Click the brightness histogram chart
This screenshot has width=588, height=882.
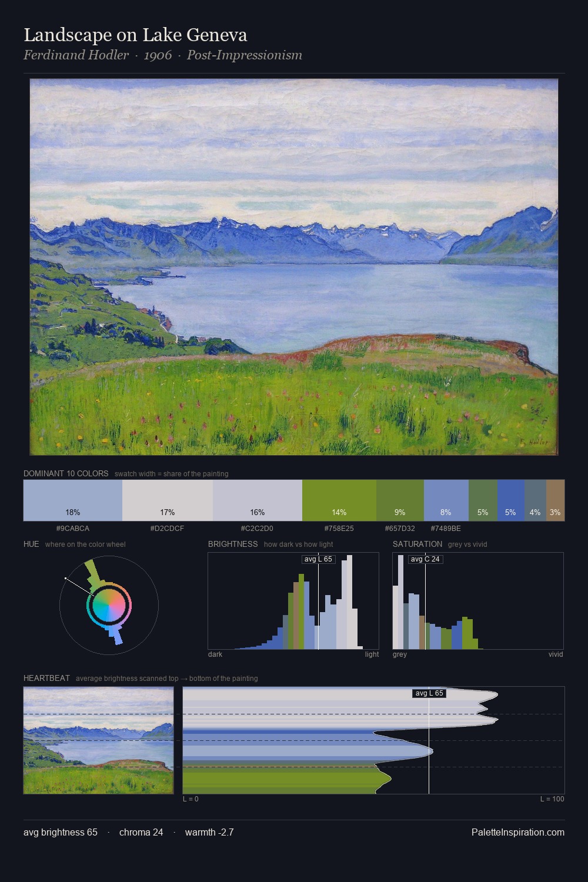293,601
